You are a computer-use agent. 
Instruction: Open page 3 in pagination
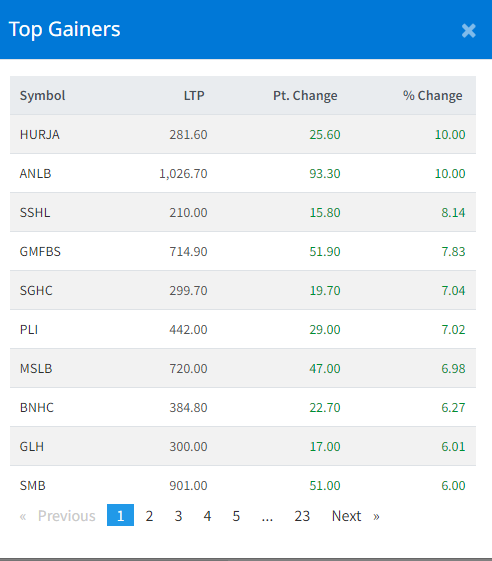178,516
